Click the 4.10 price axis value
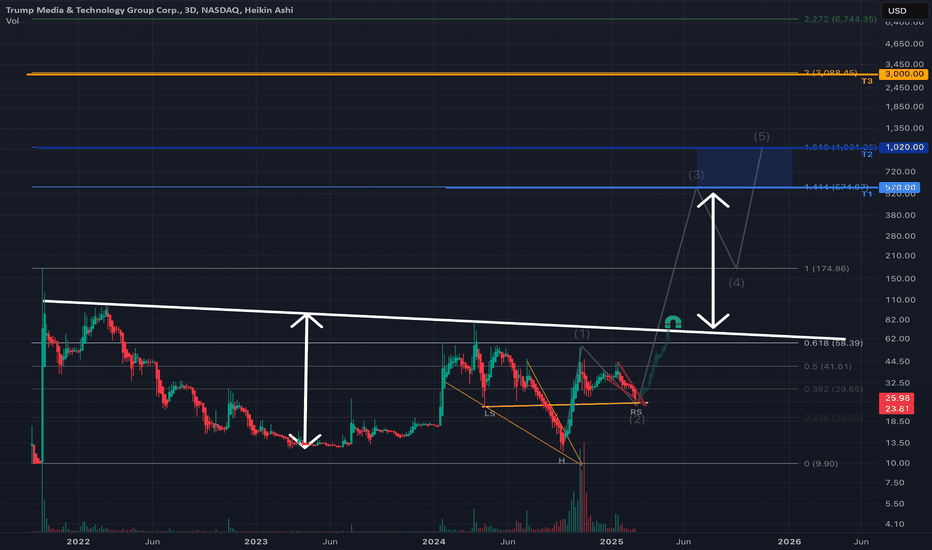 [895, 524]
